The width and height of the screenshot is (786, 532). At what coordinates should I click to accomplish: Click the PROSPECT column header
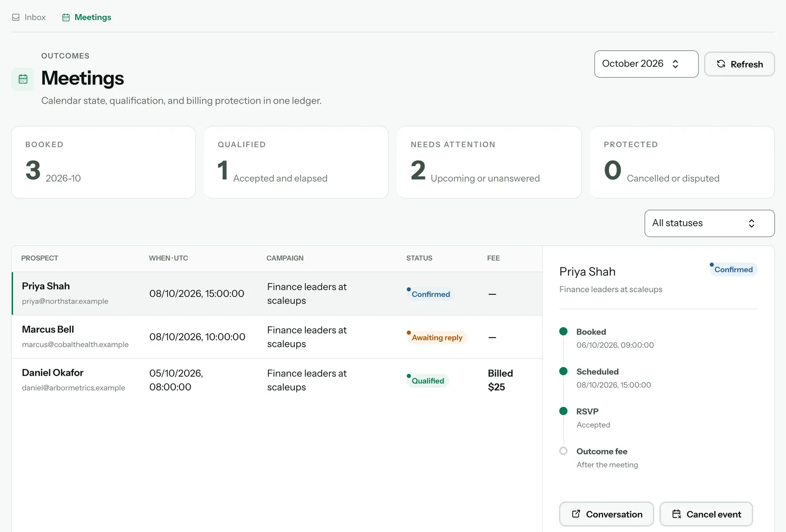click(x=39, y=258)
